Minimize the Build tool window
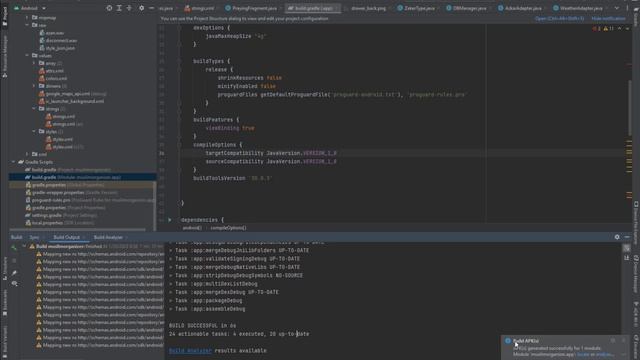 627,237
